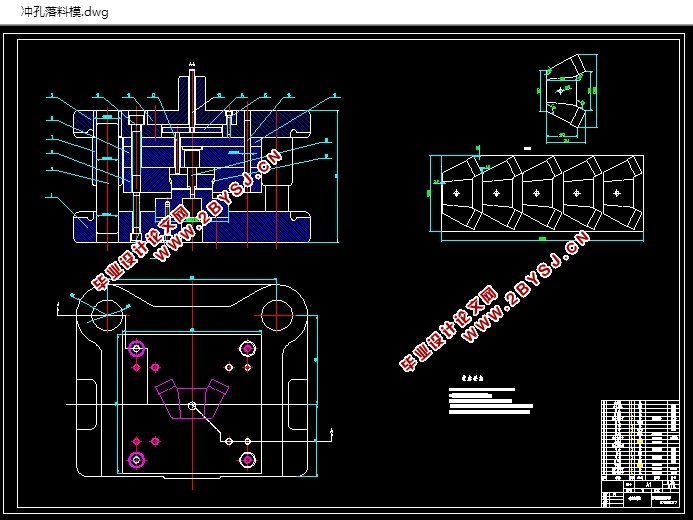Select the die shank atop the section view
This screenshot has width=693, height=520.
click(x=192, y=94)
